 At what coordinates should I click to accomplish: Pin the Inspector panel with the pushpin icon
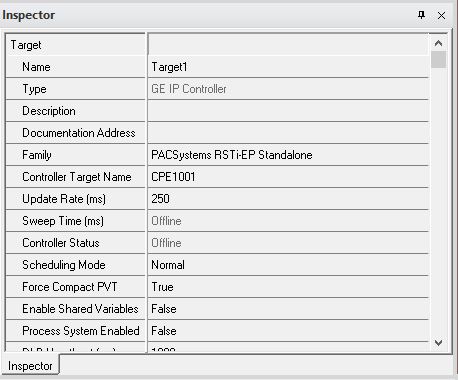421,15
